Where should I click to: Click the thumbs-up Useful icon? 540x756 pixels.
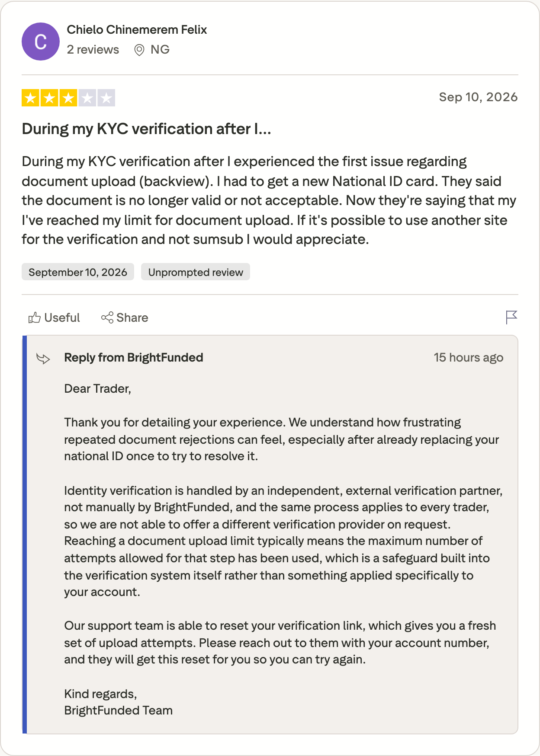click(35, 318)
